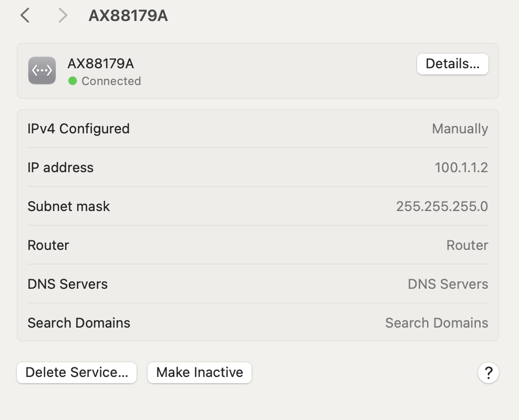Click the Search Domains placeholder value
Image resolution: width=519 pixels, height=420 pixels.
(x=437, y=323)
